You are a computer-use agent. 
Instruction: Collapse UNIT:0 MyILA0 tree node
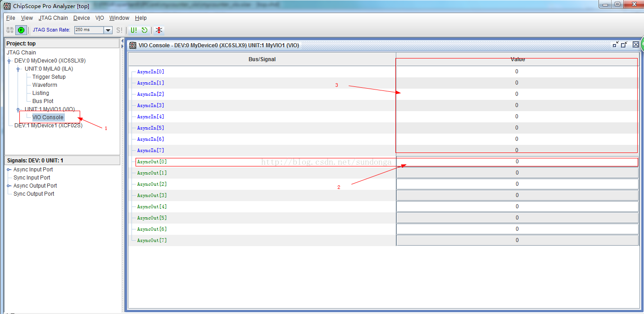[18, 69]
